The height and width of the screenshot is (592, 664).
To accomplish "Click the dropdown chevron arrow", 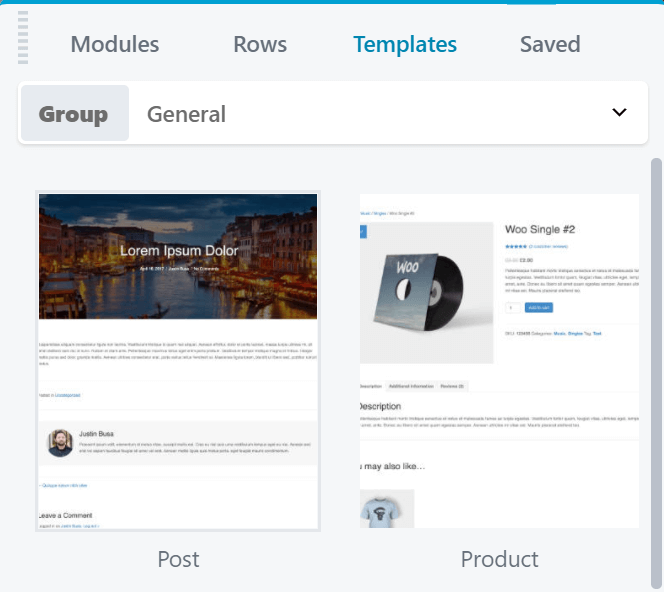I will [619, 112].
